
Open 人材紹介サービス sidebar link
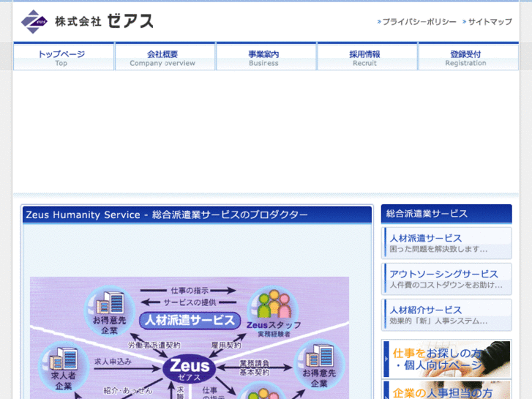(446, 315)
